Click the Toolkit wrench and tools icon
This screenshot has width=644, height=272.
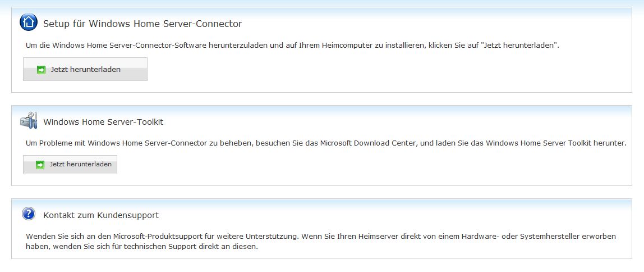pos(28,120)
